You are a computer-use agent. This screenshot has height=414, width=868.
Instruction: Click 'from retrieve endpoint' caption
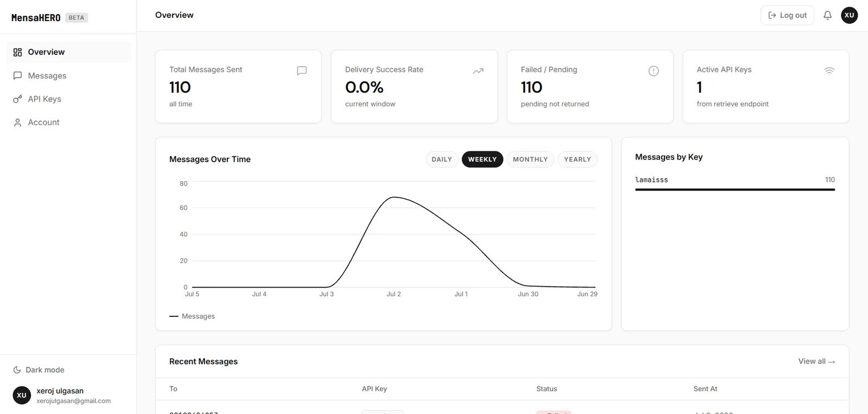tap(732, 104)
